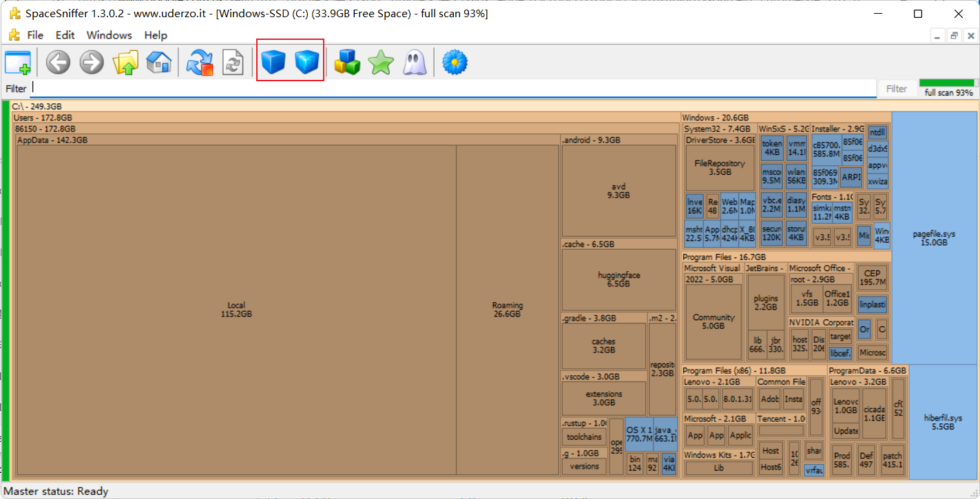Select the Lib block under Windows Kits

pos(719,468)
